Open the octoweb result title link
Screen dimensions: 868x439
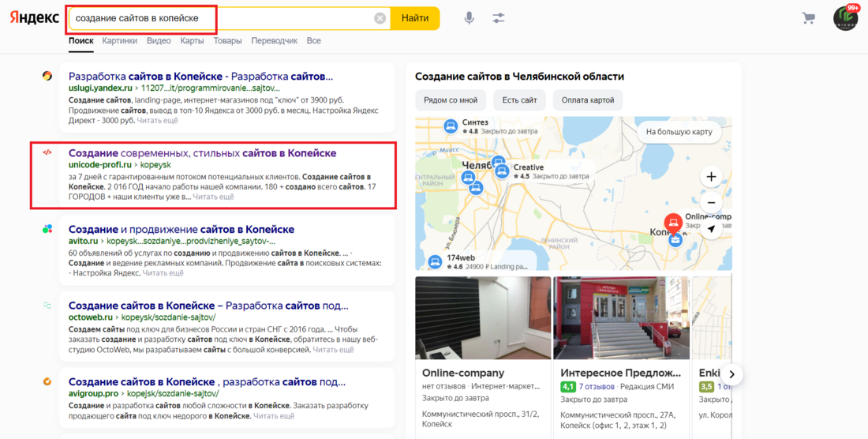(x=208, y=306)
